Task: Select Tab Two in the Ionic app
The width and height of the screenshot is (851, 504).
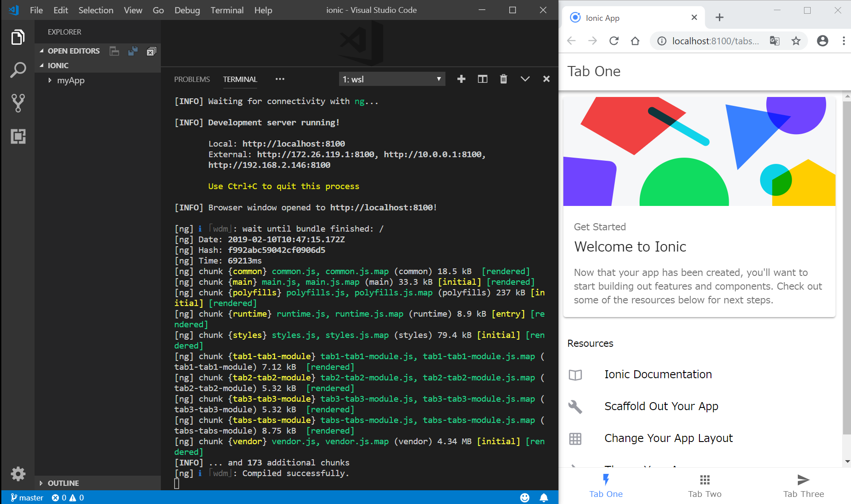Action: pos(704,486)
